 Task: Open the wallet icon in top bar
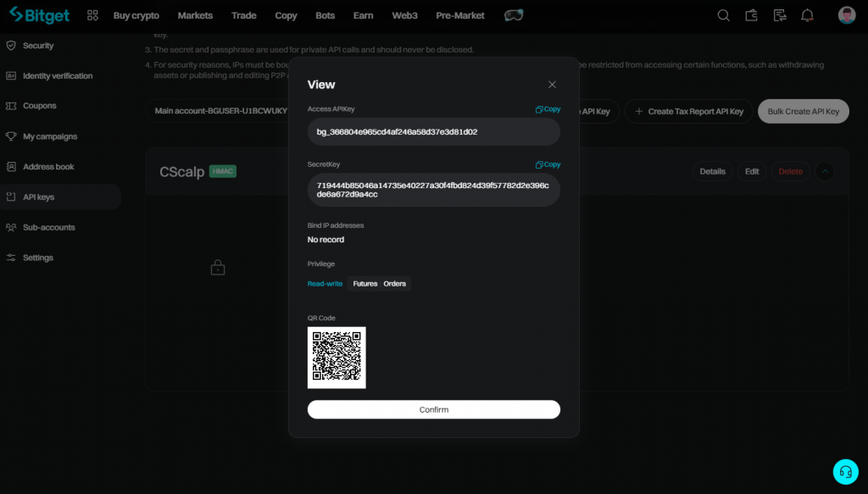[x=751, y=15]
